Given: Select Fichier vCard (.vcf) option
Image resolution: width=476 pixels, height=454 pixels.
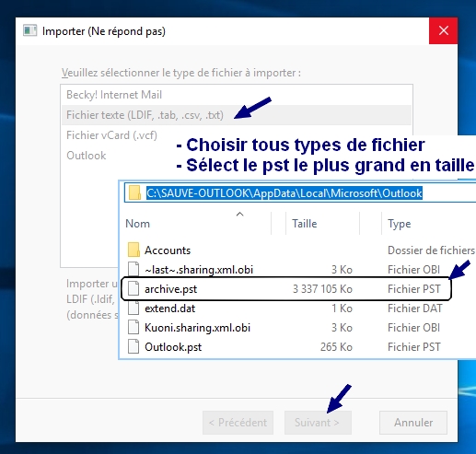Looking at the screenshot, I should click(111, 135).
